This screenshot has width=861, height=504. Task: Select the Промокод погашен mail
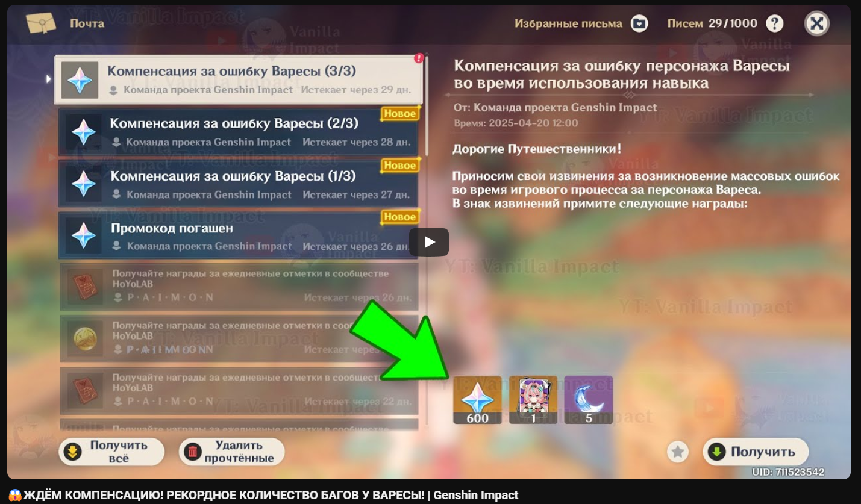[238, 236]
